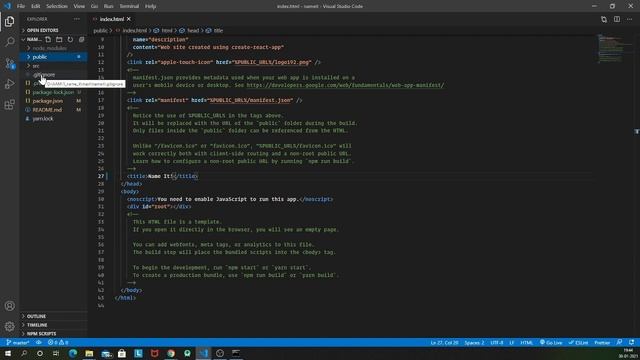Click the Open Changes icon in editor toolbar
The width and height of the screenshot is (640, 360).
point(604,19)
